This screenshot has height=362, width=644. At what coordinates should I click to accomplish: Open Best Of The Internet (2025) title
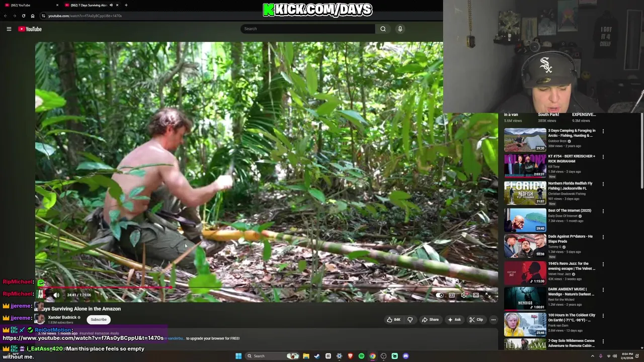coord(570,211)
